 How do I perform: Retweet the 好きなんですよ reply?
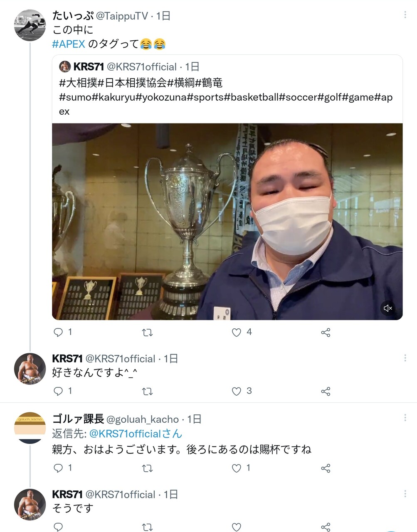click(x=148, y=391)
